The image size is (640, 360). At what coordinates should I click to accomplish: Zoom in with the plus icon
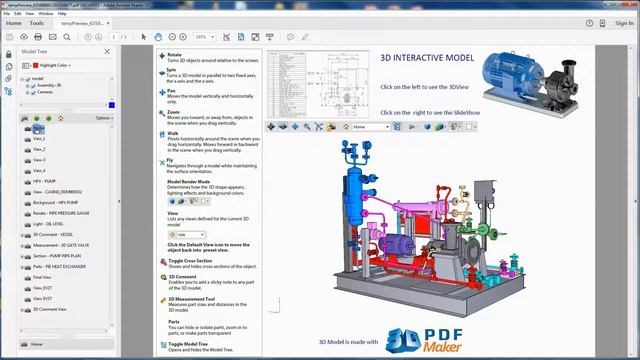pos(183,37)
